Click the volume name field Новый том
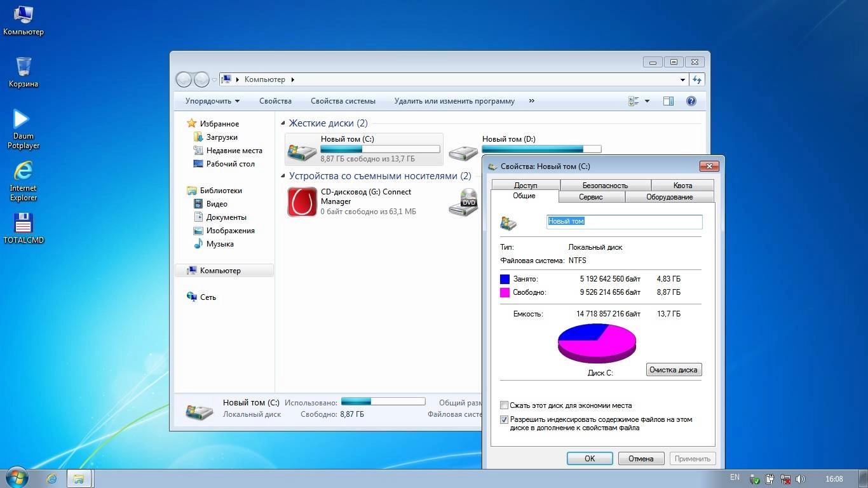 [625, 222]
